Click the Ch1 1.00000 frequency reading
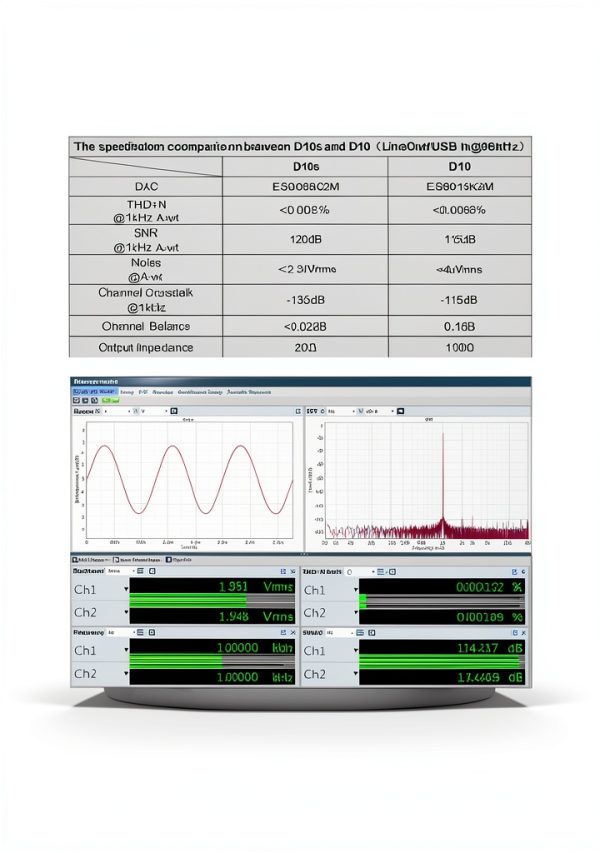Image resolution: width=600 pixels, height=853 pixels. point(255,647)
